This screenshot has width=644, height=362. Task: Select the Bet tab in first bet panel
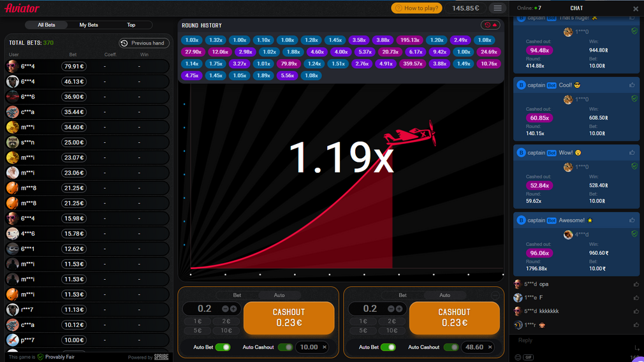click(237, 295)
